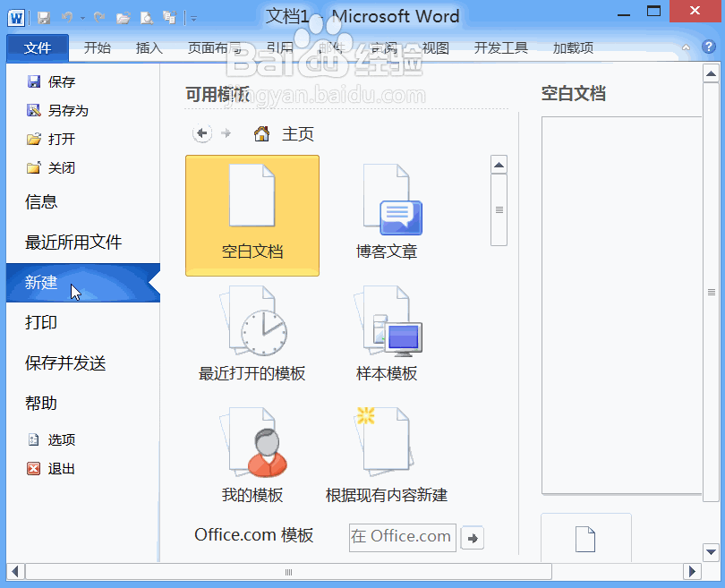Click the create document button below preview
This screenshot has height=588, width=725.
tap(586, 539)
